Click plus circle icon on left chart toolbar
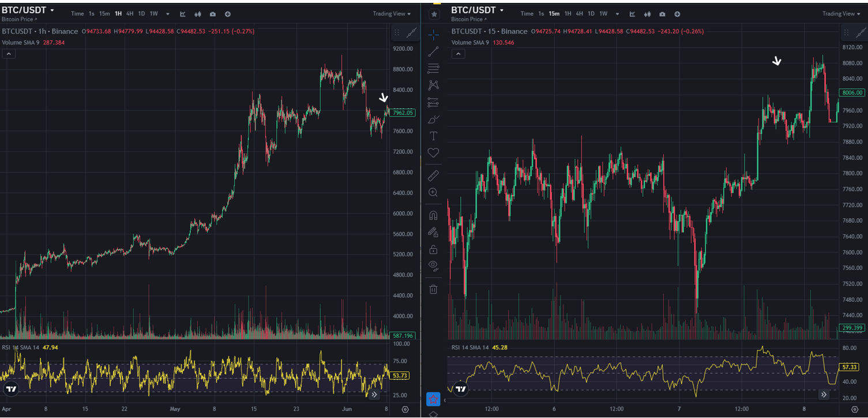 pos(228,14)
